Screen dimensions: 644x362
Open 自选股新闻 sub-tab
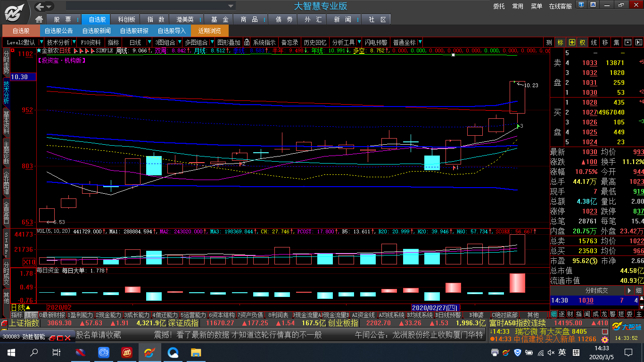[97, 31]
